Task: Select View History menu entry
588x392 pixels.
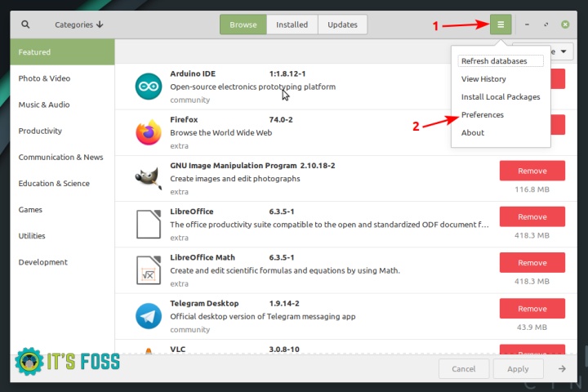Action: coord(483,78)
